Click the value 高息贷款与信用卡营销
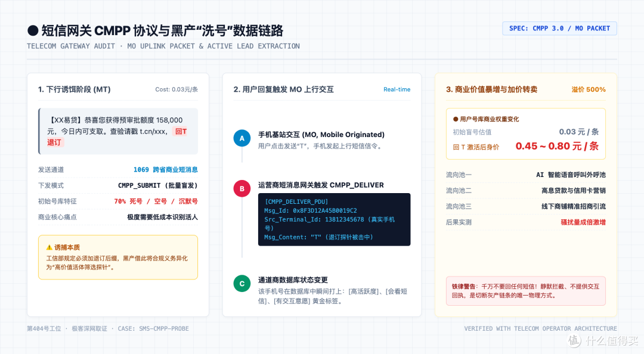The image size is (644, 354). [x=574, y=191]
